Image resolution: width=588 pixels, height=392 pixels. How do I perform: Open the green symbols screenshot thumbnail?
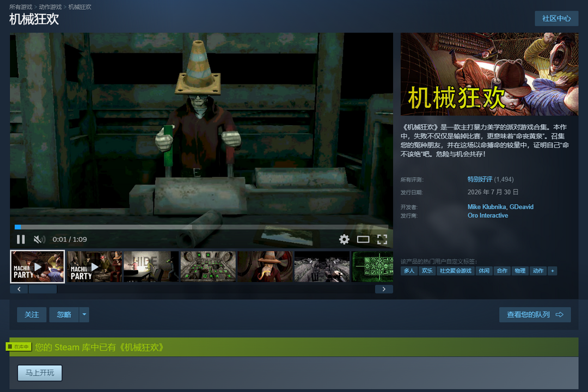[372, 267]
